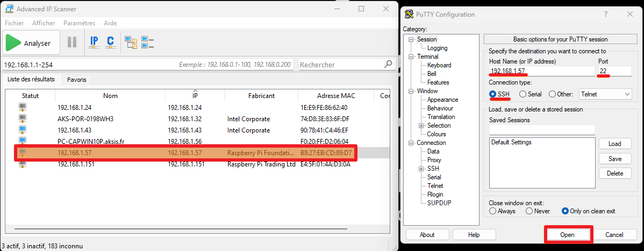Click the pause scan icon
Viewport: 644px width, 251px height.
tap(72, 43)
